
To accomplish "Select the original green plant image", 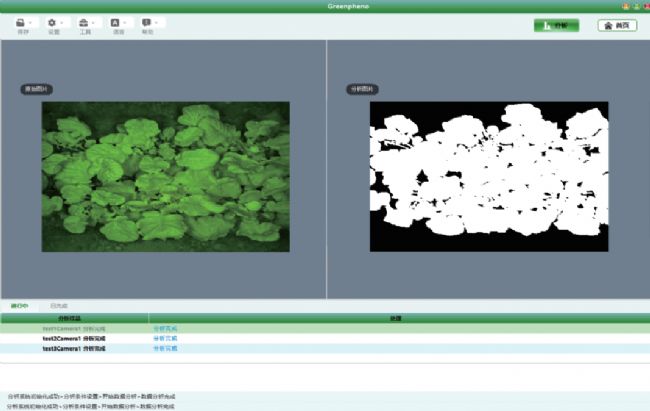I will click(x=165, y=176).
